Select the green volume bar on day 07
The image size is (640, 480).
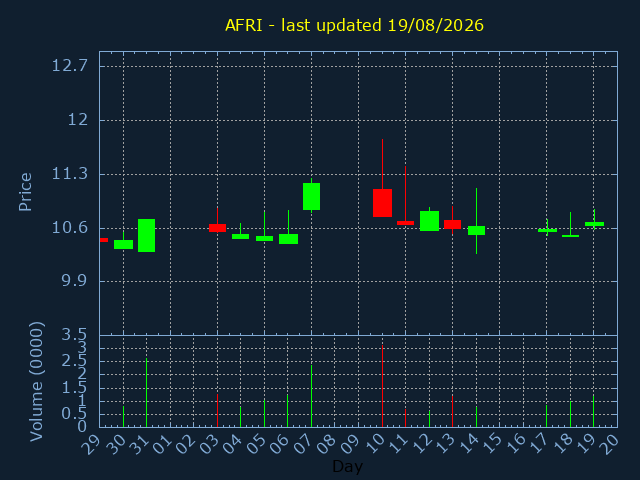[x=311, y=396]
